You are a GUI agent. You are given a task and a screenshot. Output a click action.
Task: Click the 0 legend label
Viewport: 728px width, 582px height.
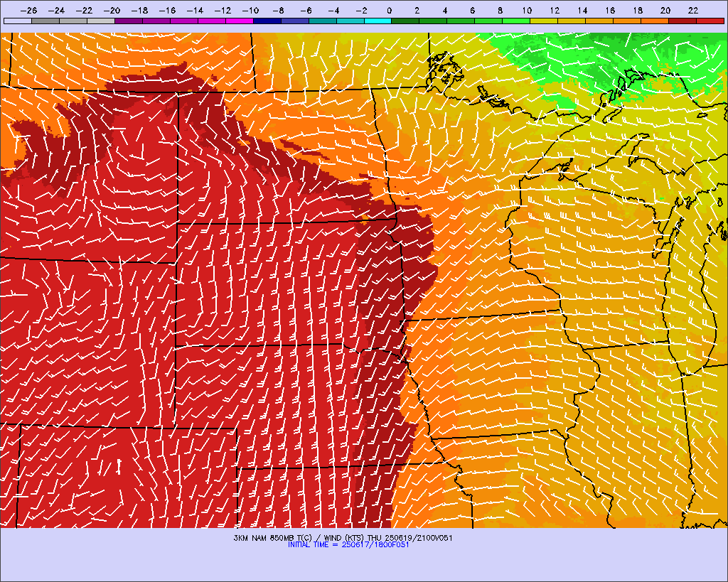tap(389, 10)
